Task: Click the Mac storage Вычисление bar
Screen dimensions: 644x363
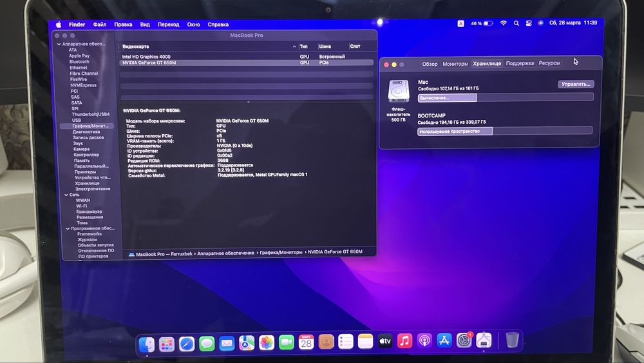Action: (x=506, y=97)
